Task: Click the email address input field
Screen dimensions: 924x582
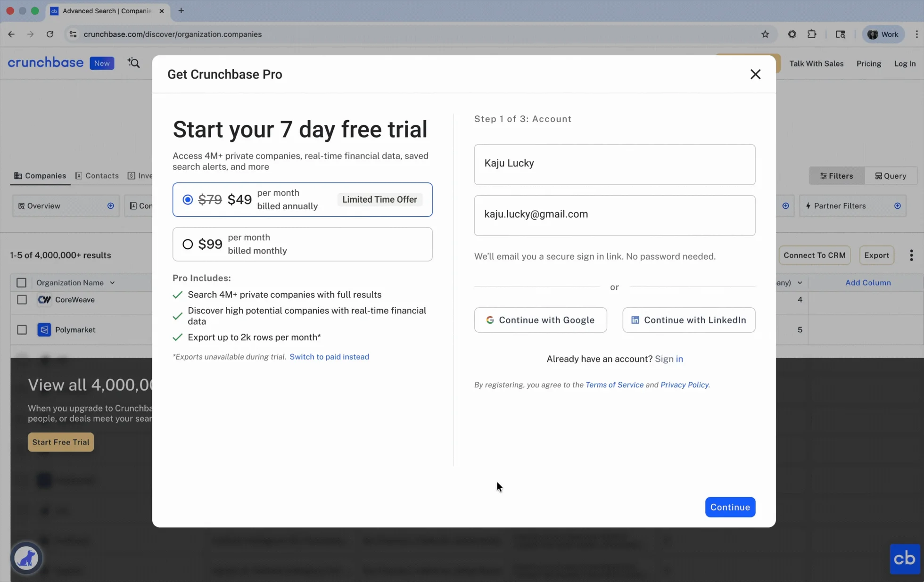Action: 614,215
